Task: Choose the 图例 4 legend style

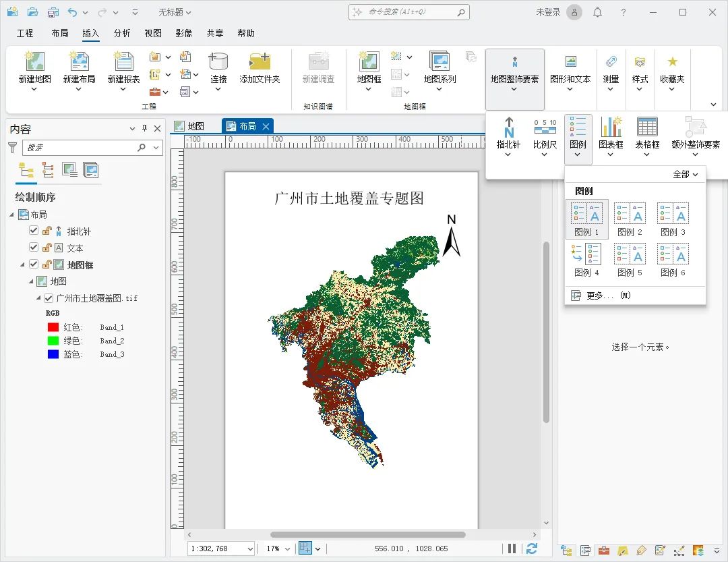Action: click(587, 260)
